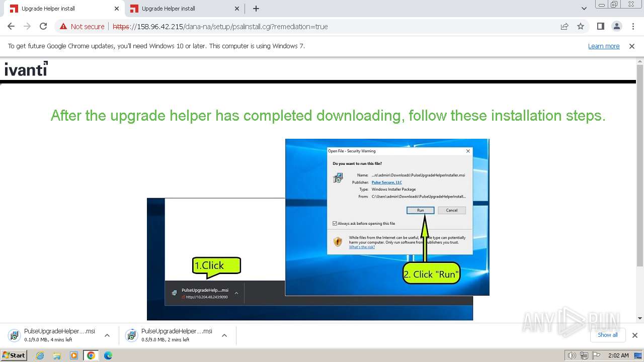Dismiss the Chrome update notification bar

[632, 46]
